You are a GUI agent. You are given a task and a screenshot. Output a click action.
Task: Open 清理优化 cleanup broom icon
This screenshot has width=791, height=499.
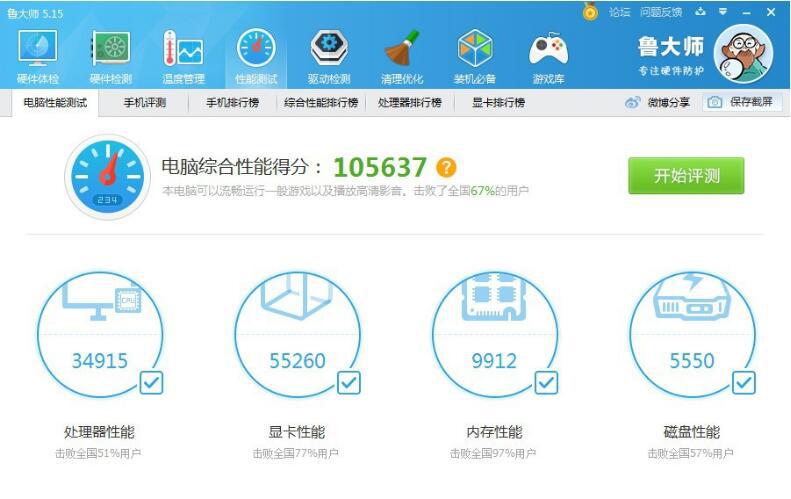pyautogui.click(x=402, y=57)
